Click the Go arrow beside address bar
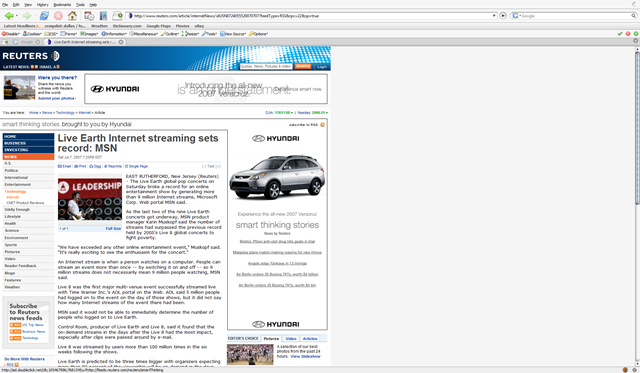This screenshot has height=373, width=640. point(503,16)
